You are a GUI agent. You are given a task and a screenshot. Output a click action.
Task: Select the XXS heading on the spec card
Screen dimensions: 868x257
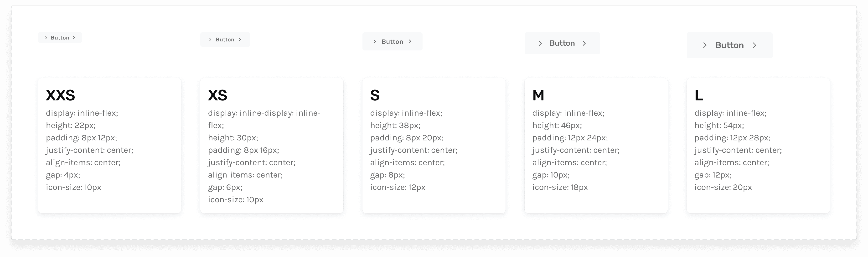point(60,95)
